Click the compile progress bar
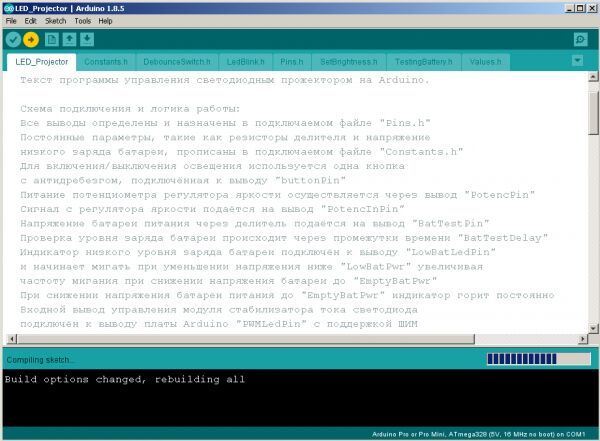600x441 pixels. 539,359
